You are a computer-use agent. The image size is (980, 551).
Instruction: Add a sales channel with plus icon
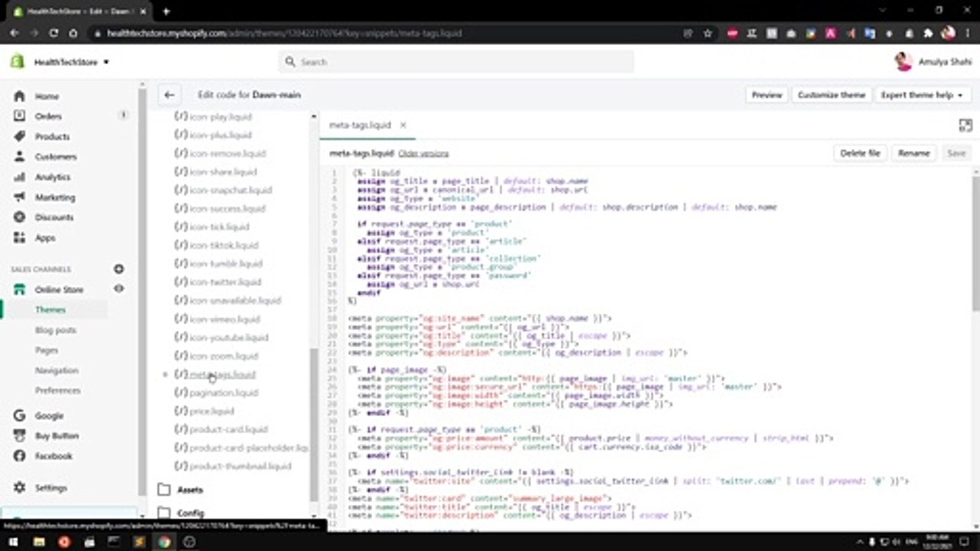[x=119, y=269]
